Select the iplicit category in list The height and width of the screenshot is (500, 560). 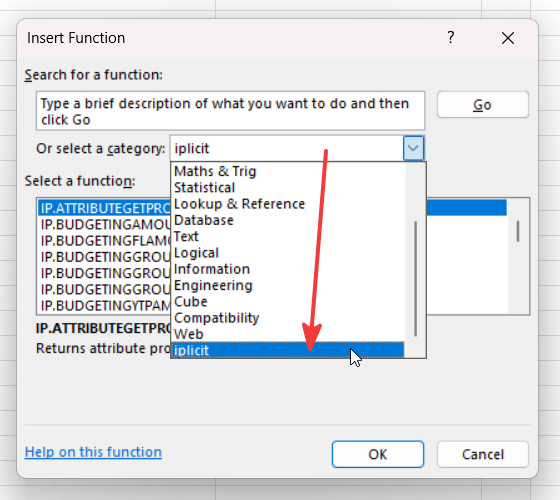pyautogui.click(x=288, y=350)
